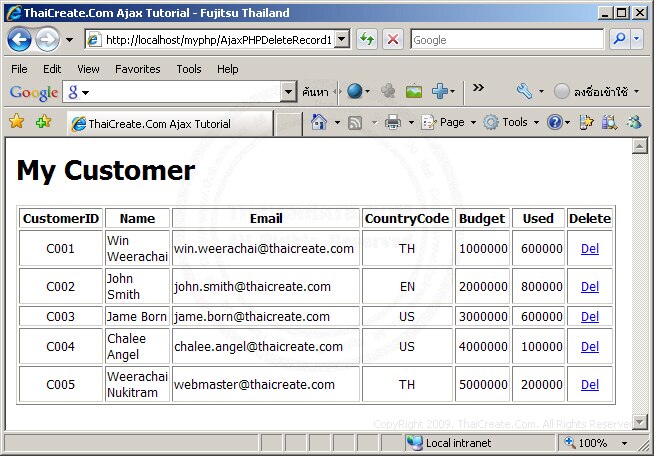Click the red Stop loading icon

pyautogui.click(x=392, y=40)
